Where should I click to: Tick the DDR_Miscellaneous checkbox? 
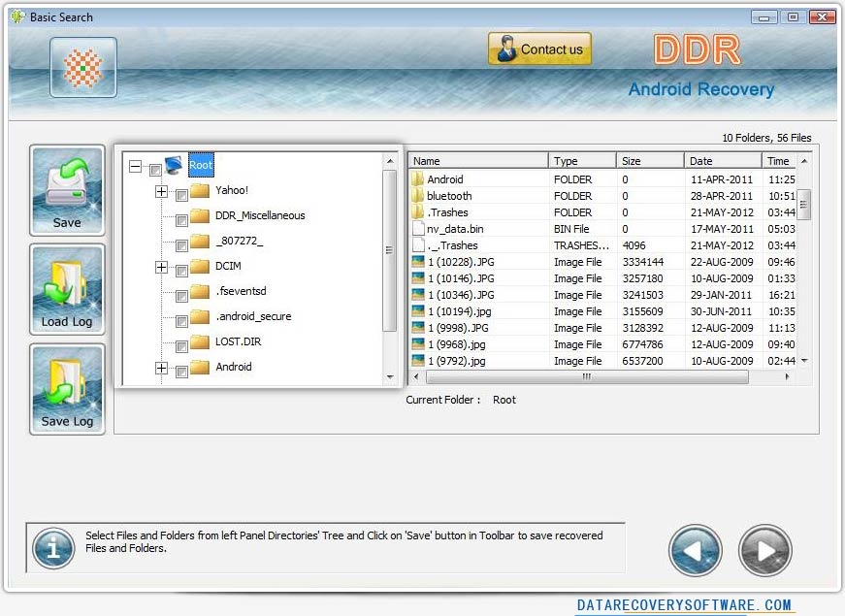[181, 220]
